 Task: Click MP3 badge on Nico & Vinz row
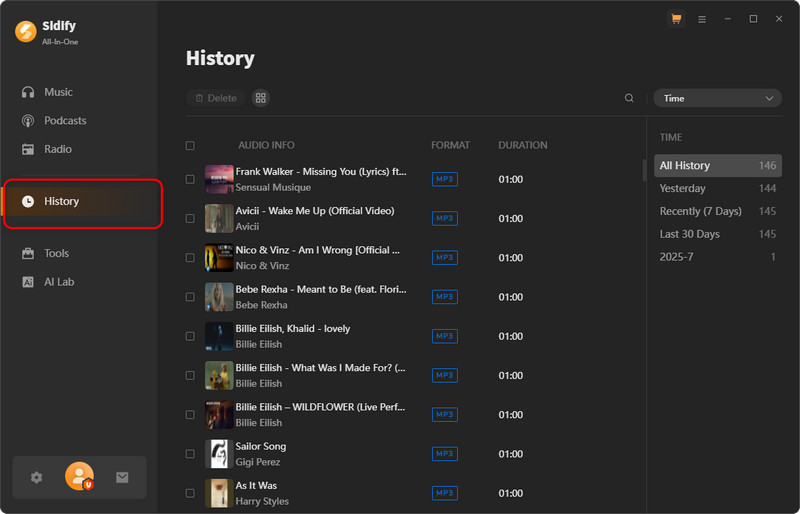(444, 258)
